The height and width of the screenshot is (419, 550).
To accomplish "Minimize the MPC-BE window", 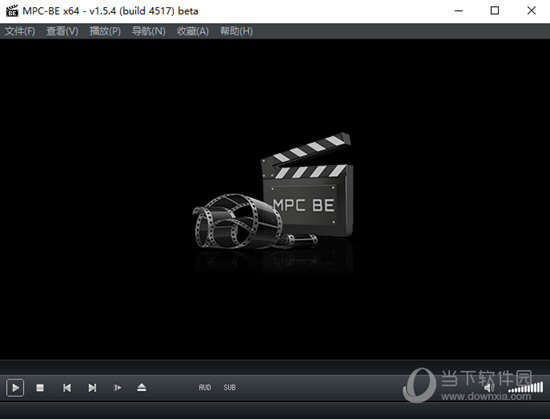I will [x=458, y=11].
